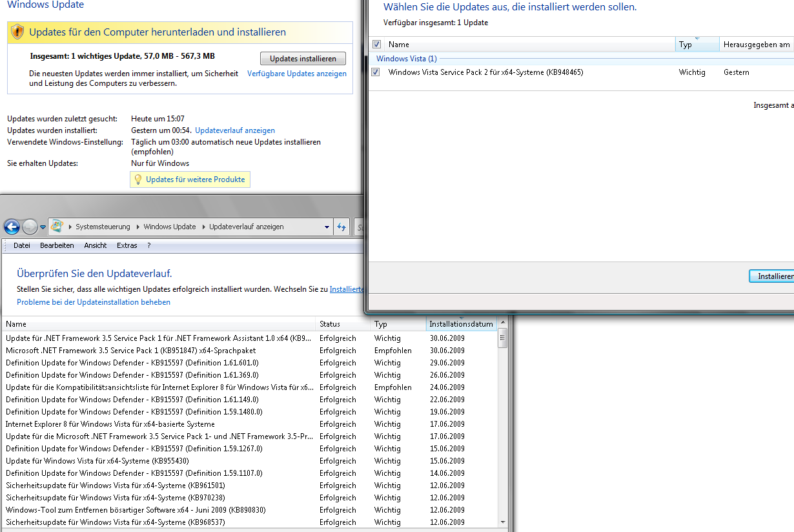794x532 pixels.
Task: Select Definition 1.61.149.0 Defender update row
Action: [x=250, y=400]
